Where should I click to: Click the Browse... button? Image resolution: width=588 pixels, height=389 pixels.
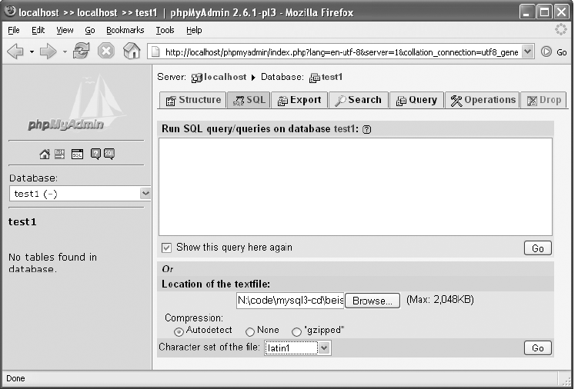[373, 301]
